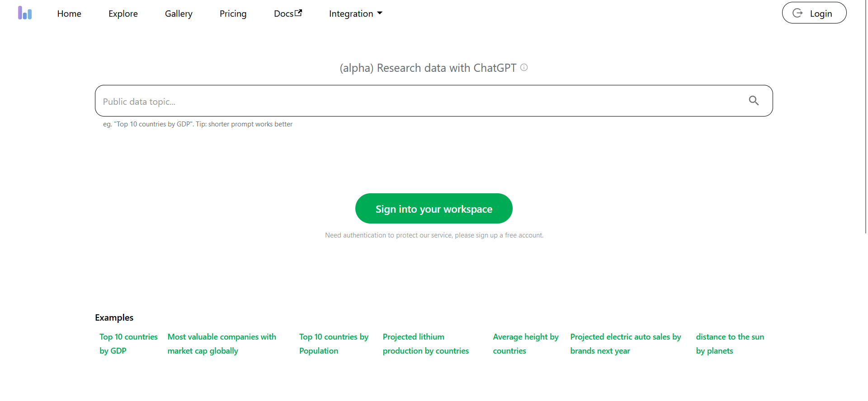Open the Explore menu item
The width and height of the screenshot is (868, 401).
(123, 14)
